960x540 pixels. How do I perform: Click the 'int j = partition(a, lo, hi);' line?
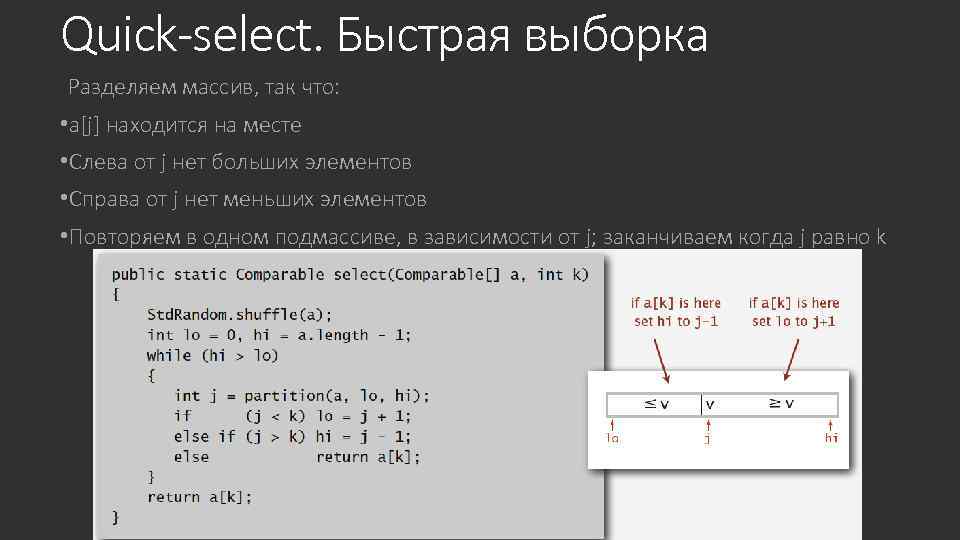click(x=302, y=396)
